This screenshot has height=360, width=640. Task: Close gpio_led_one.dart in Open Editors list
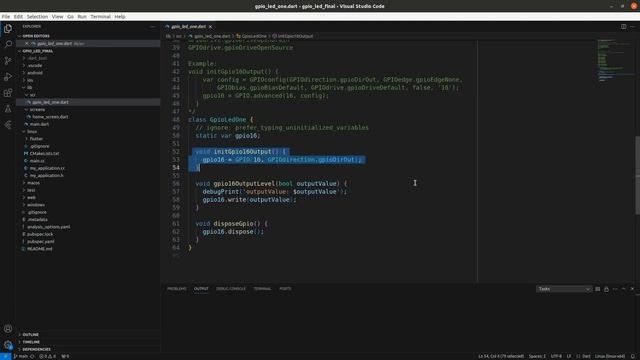point(27,43)
